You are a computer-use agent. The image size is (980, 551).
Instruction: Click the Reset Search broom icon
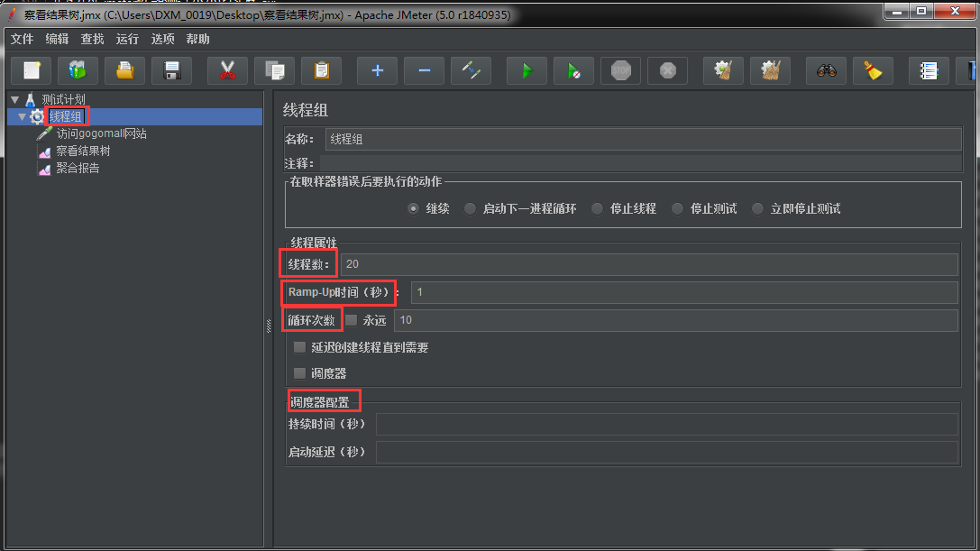point(873,70)
